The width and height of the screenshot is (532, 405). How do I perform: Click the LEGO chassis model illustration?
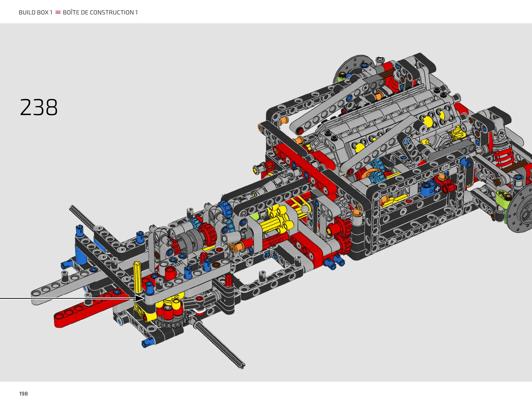[x=281, y=211]
